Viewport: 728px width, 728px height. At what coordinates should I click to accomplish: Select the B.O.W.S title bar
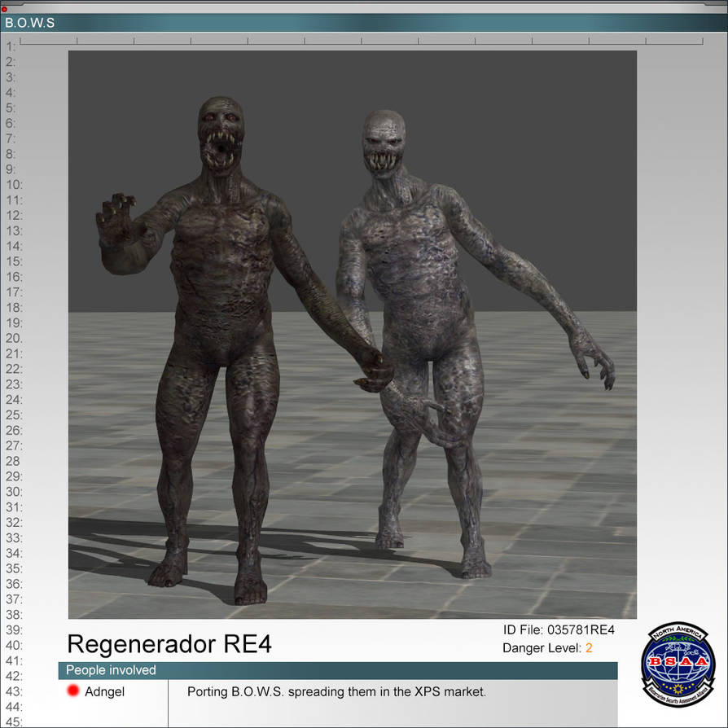click(364, 22)
